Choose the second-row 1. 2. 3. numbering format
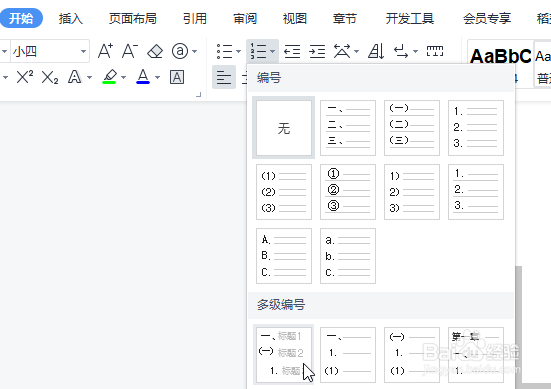The height and width of the screenshot is (389, 551). (x=475, y=192)
